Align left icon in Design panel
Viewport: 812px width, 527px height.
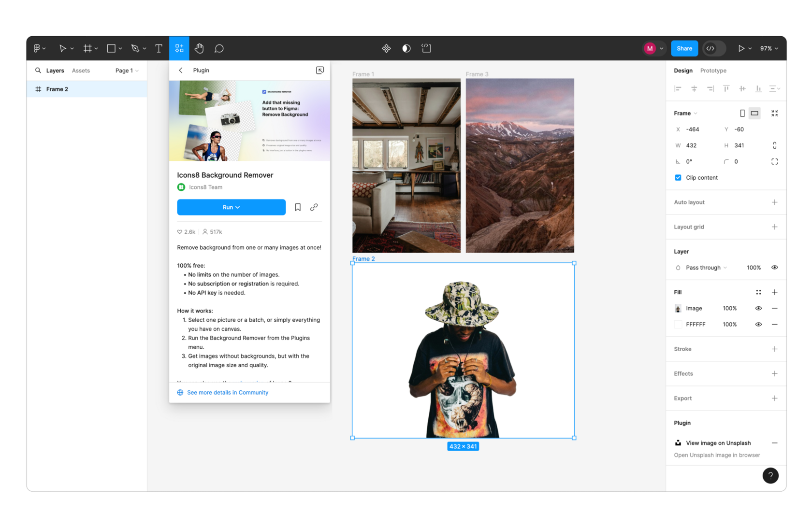[x=678, y=88]
